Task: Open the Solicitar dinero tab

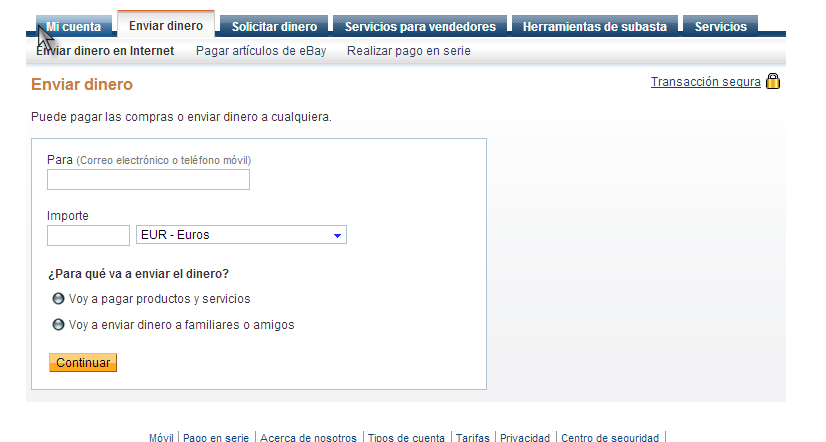Action: pos(274,27)
